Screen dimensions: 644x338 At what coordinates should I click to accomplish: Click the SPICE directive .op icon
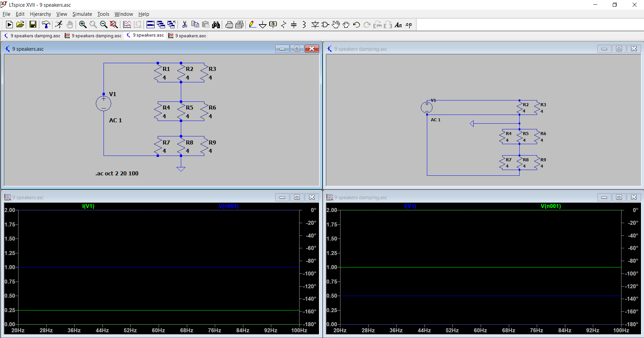click(409, 25)
